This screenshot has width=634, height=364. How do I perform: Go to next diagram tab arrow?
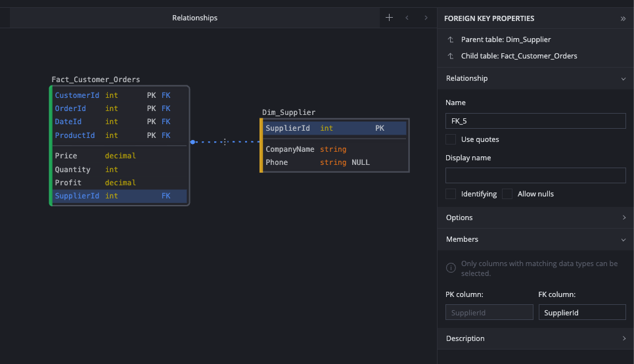point(426,18)
